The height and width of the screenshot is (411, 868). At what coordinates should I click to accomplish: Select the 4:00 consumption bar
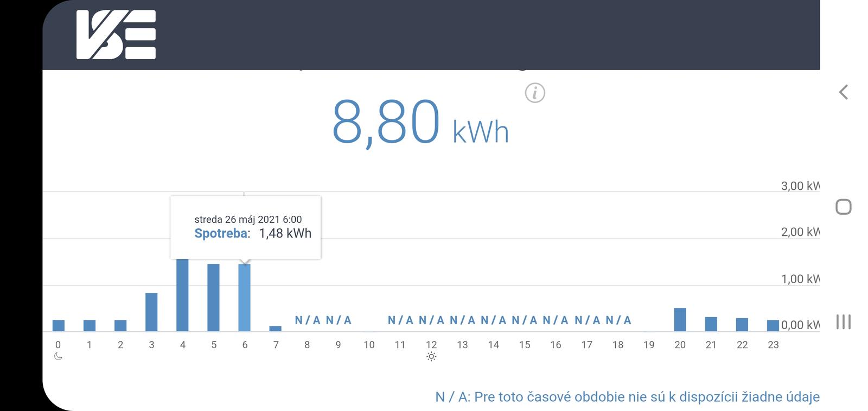pos(183,296)
